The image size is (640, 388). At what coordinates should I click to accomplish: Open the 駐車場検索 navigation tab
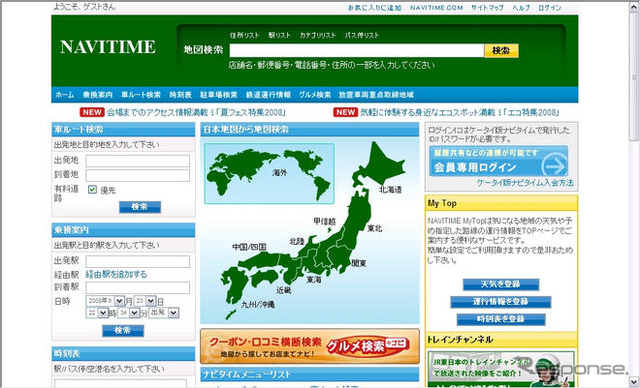[x=218, y=95]
